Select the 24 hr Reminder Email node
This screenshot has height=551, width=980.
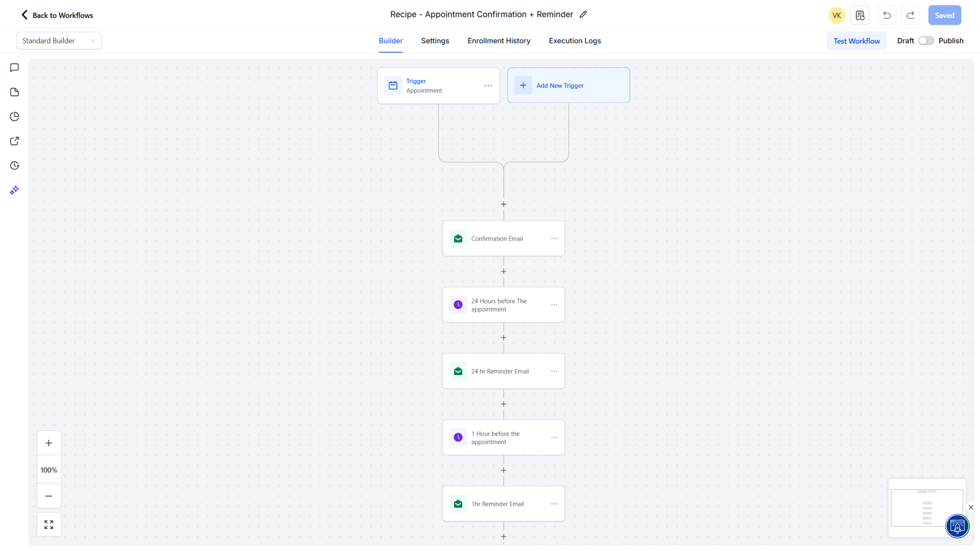pos(500,371)
